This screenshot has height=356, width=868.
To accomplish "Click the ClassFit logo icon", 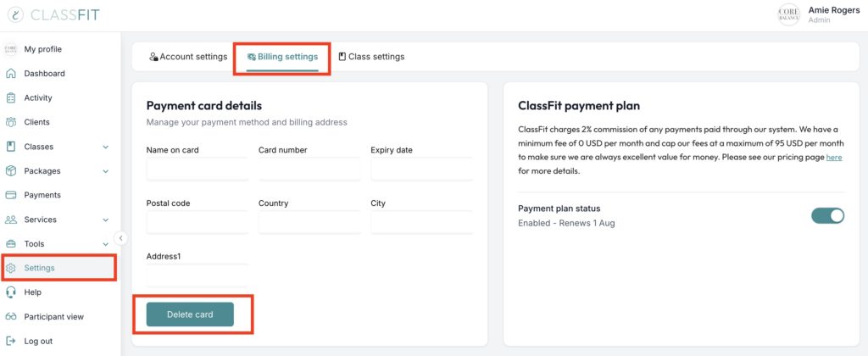I will coord(17,15).
